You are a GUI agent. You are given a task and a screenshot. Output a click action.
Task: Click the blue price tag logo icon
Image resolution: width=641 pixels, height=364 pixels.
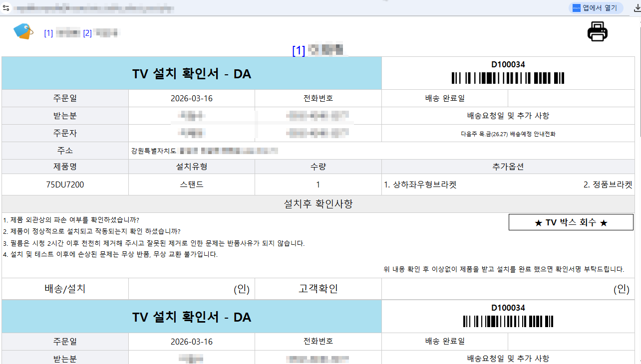point(23,31)
